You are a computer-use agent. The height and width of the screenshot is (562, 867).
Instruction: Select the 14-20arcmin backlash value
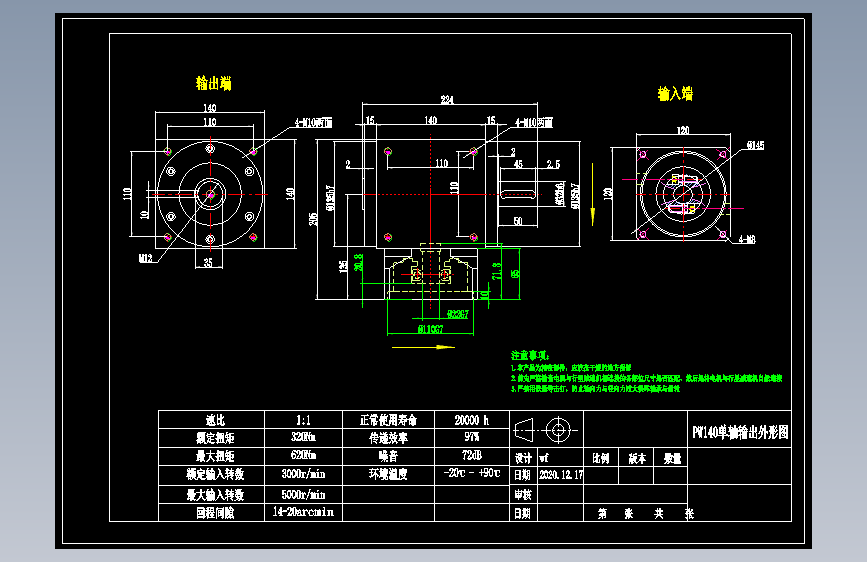[x=303, y=512]
